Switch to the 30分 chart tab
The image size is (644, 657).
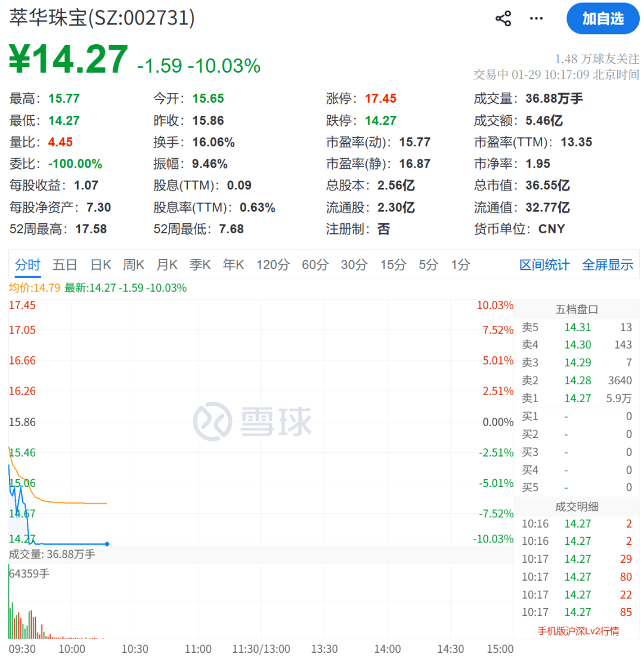tap(354, 265)
